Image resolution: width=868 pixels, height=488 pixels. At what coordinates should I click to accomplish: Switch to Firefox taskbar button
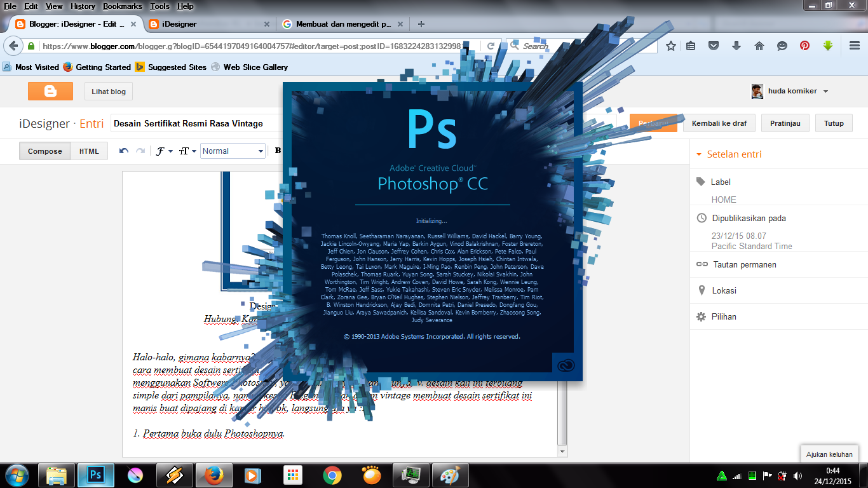(214, 475)
